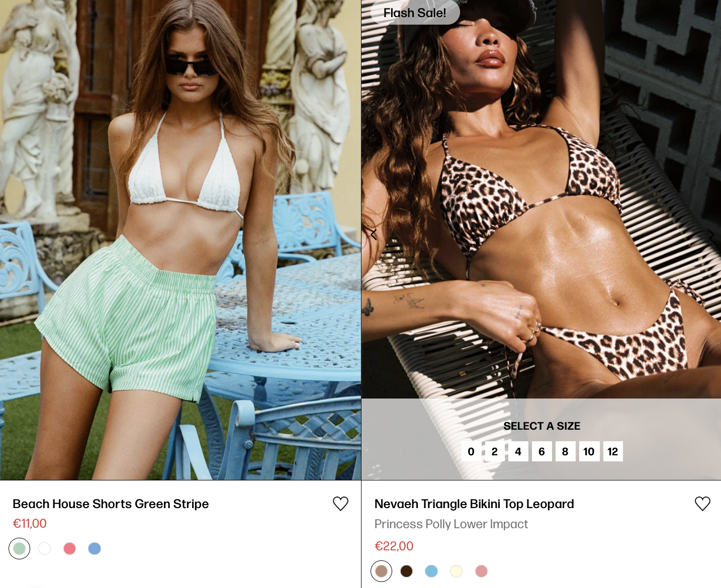Select the green shorts color swatch
This screenshot has width=721, height=588.
pos(20,548)
